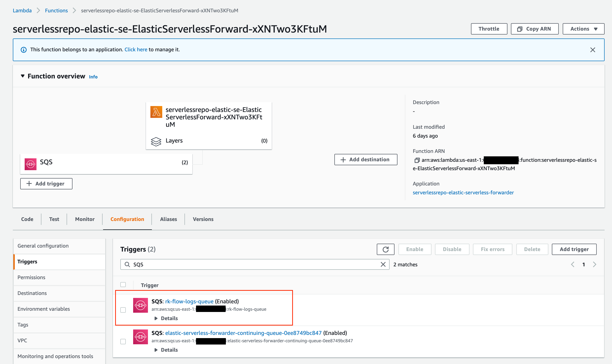Click the Enable triggers button
This screenshot has width=612, height=364.
click(x=415, y=249)
